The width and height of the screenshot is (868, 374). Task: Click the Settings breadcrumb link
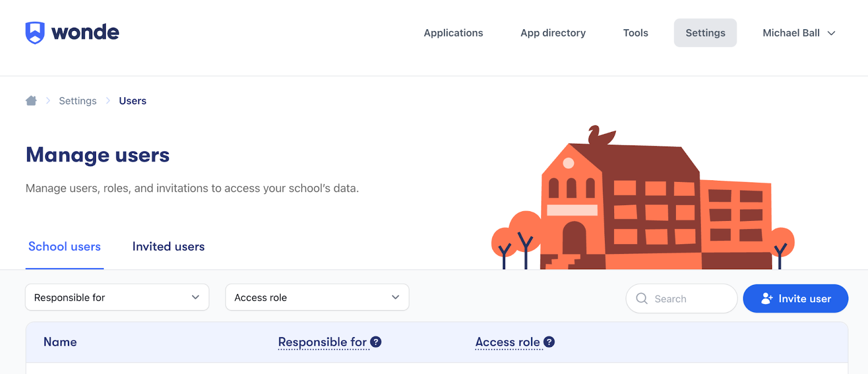coord(78,101)
